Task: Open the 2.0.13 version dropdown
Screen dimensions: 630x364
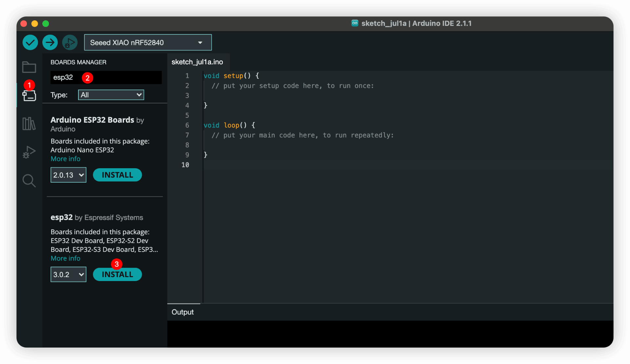Action: tap(68, 175)
